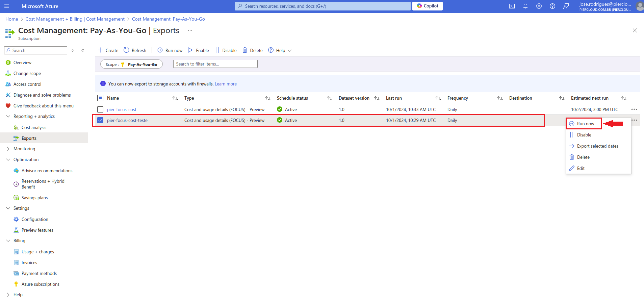Collapse the sidebar with double-chevron icon
Viewport: 644px width, 302px height.
pos(83,50)
